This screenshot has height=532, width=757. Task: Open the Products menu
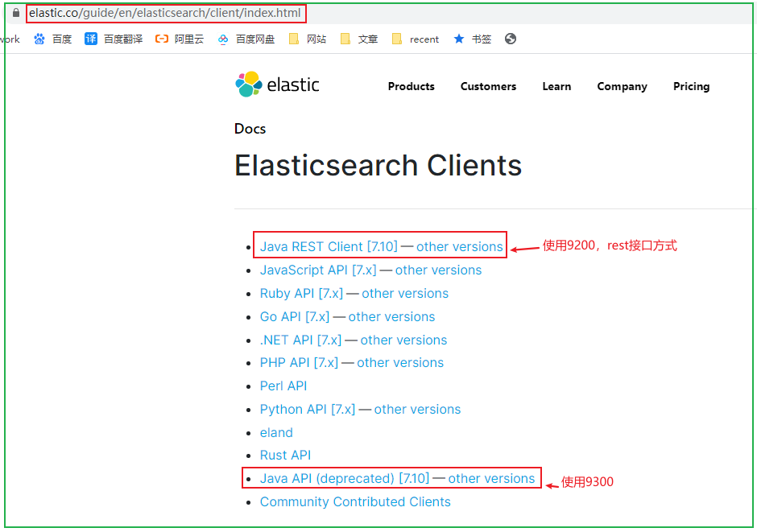click(411, 86)
